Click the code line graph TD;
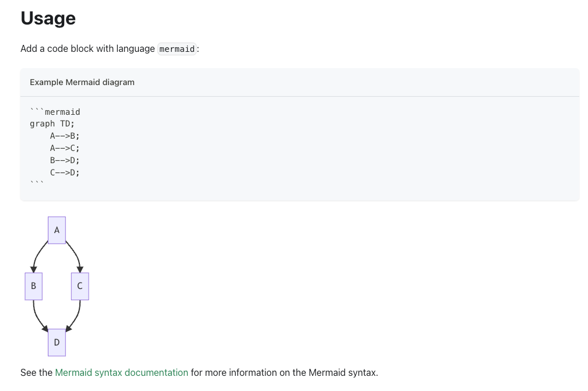Screen dimensions: 588x391 pyautogui.click(x=52, y=124)
